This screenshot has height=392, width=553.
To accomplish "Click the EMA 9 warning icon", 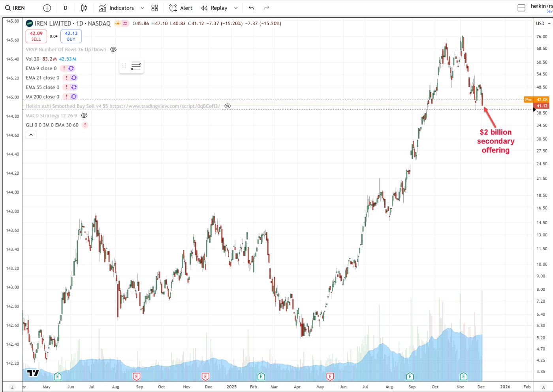I will coord(64,68).
